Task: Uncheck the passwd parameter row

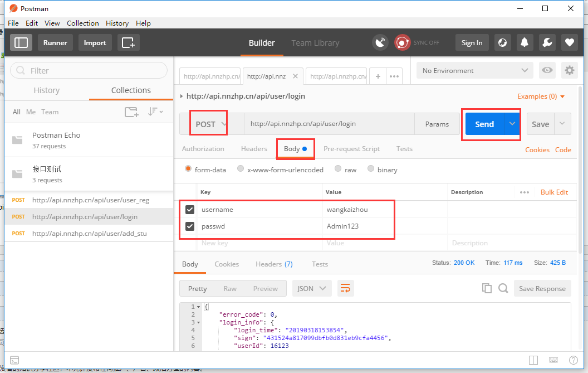Action: click(190, 226)
